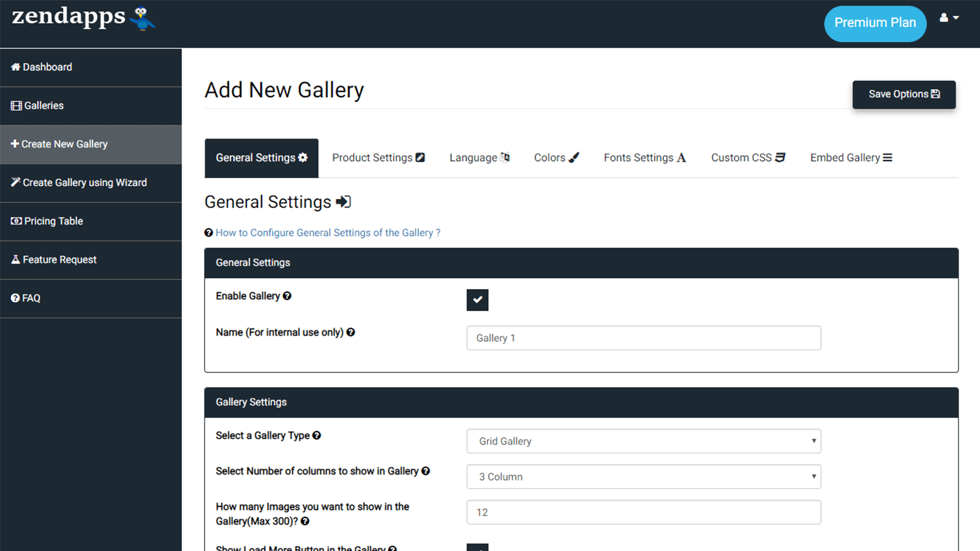Select the General Settings tab

tap(262, 158)
